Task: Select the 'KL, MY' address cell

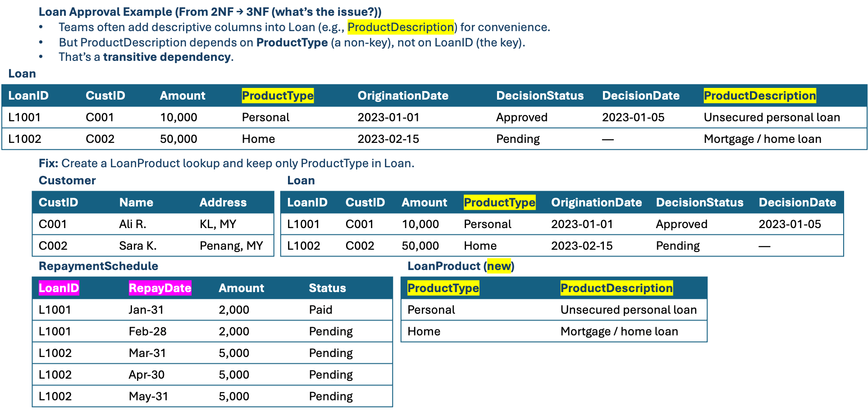Action: tap(218, 224)
